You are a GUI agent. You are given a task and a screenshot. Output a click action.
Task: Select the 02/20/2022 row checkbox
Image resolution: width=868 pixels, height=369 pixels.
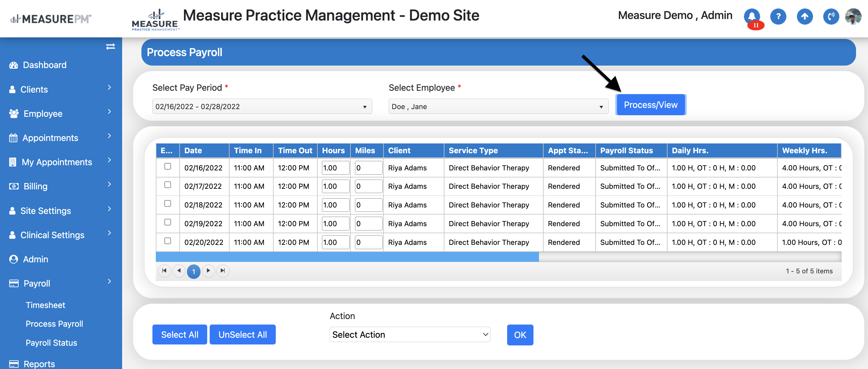coord(167,241)
